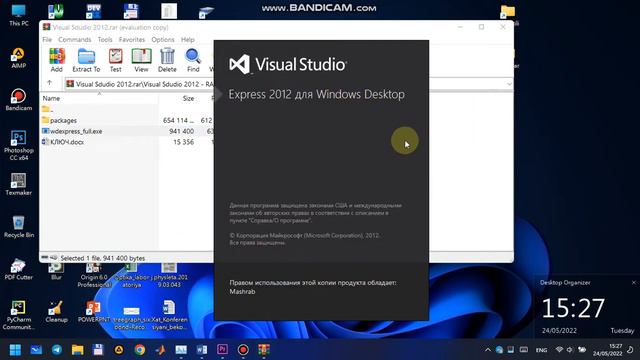
Task: Click the Find magnifier icon in WinRAR
Action: 193,60
